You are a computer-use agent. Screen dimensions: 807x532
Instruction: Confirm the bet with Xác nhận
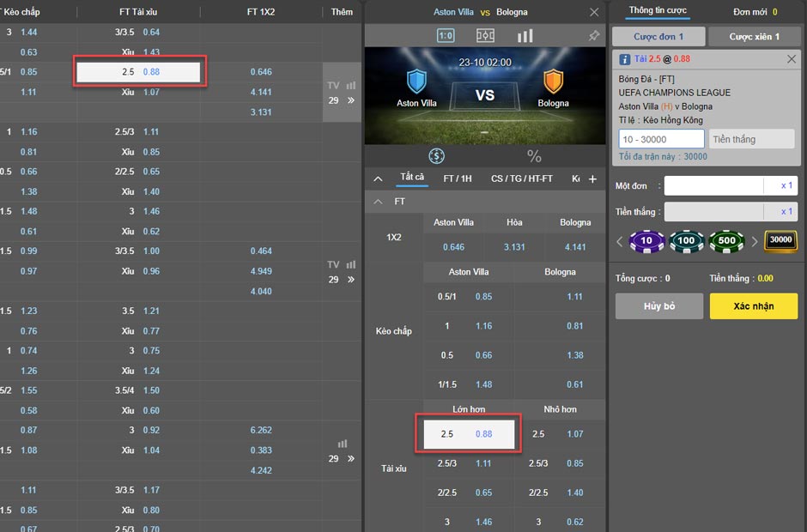coord(754,306)
